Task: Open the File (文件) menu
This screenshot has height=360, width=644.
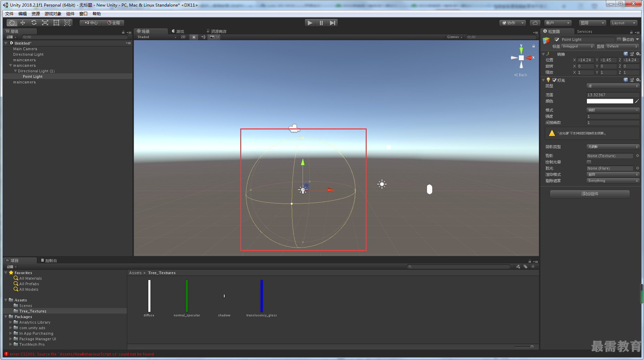Action: (x=9, y=14)
